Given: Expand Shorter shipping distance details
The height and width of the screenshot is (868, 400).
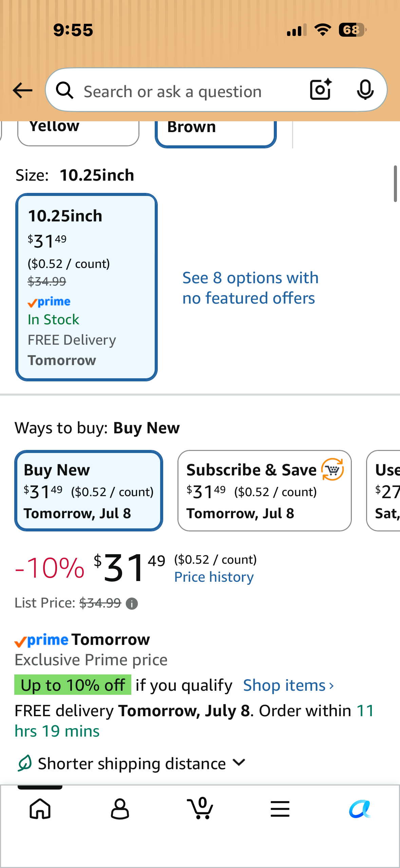Looking at the screenshot, I should tap(132, 763).
